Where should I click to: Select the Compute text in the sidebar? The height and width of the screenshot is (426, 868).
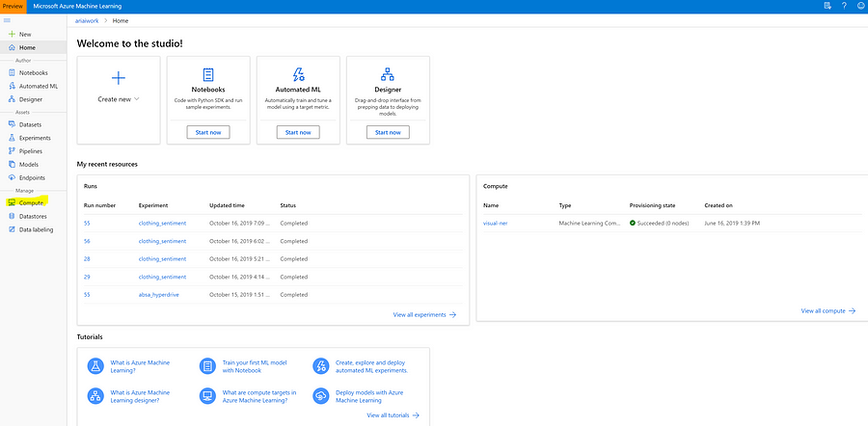[x=31, y=203]
